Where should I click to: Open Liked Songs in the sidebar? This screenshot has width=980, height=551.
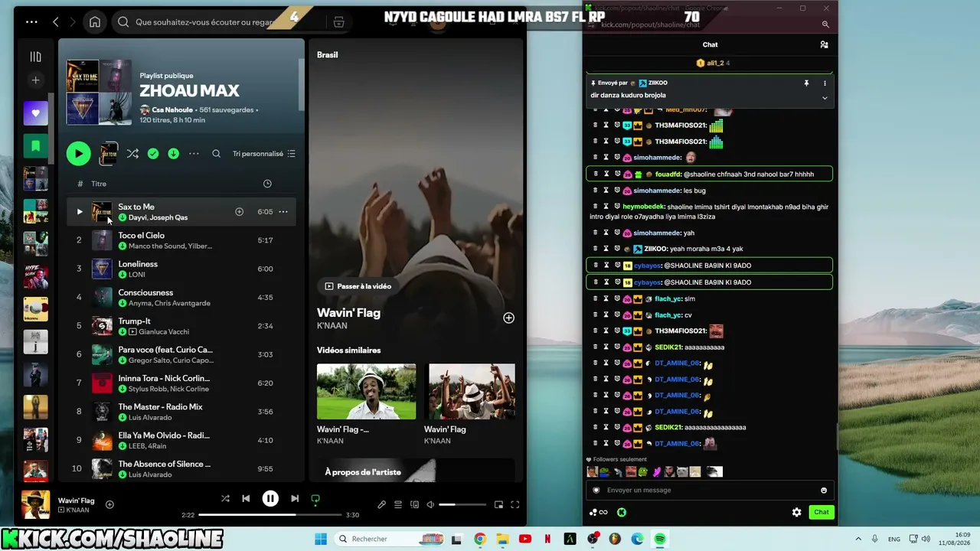(35, 113)
